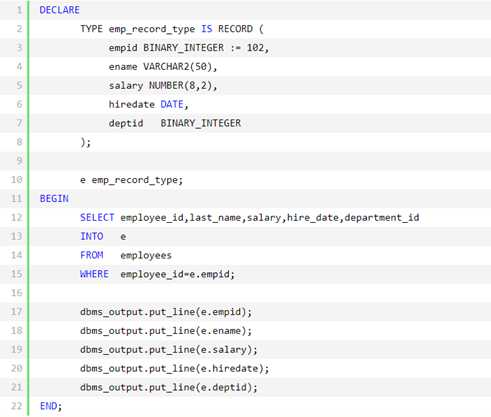Click line number 22 in the gutter
Viewport: 491px width, 417px height.
[x=17, y=406]
